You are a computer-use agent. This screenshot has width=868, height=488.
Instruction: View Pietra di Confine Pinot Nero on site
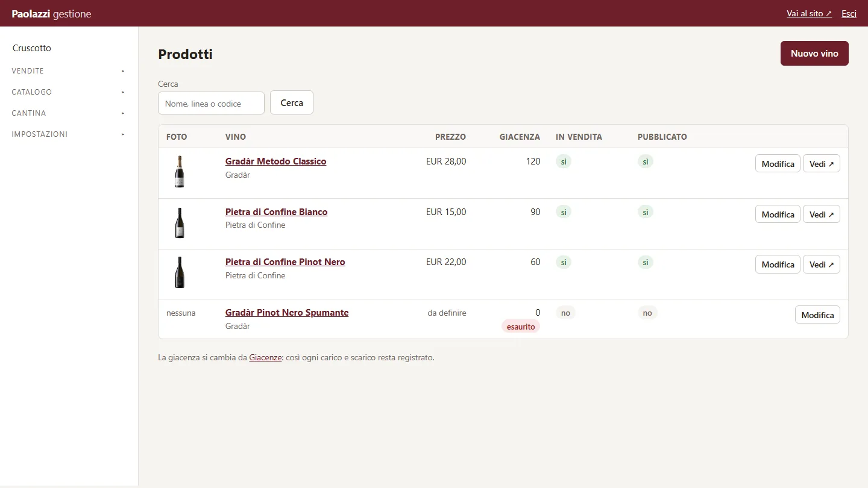tap(822, 264)
